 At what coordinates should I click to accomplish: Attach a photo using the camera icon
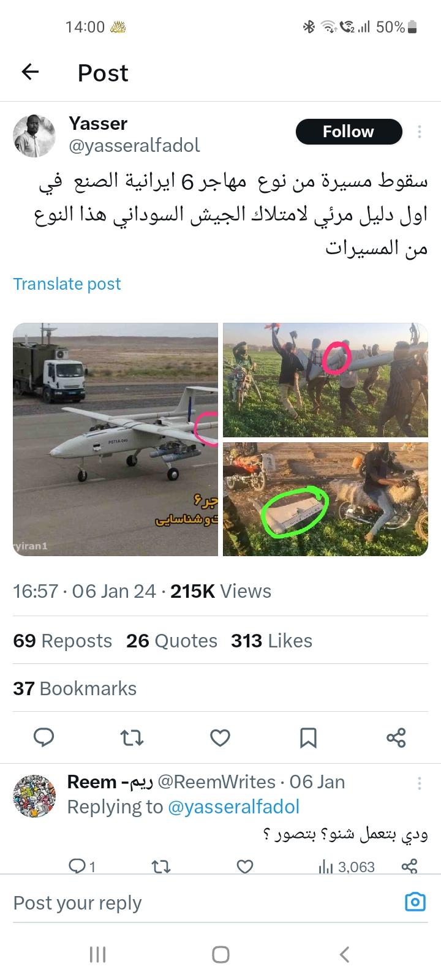(415, 902)
